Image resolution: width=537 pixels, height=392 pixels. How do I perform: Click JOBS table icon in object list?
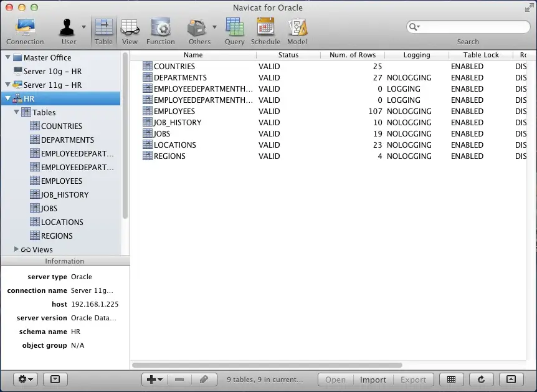tap(148, 133)
